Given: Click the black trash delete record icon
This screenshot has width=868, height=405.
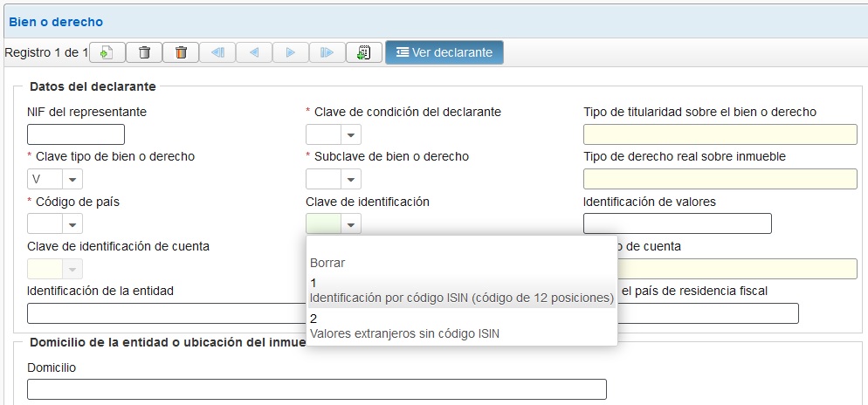Looking at the screenshot, I should point(144,52).
